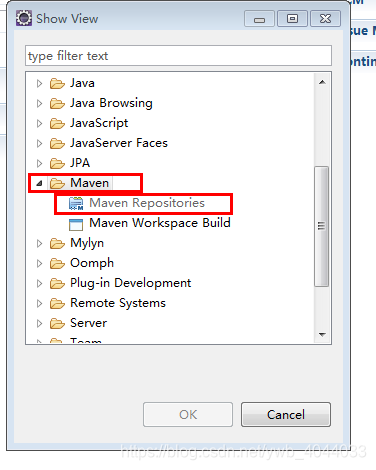Click the Maven Workspace Build view icon
This screenshot has width=376, height=470.
tap(76, 224)
